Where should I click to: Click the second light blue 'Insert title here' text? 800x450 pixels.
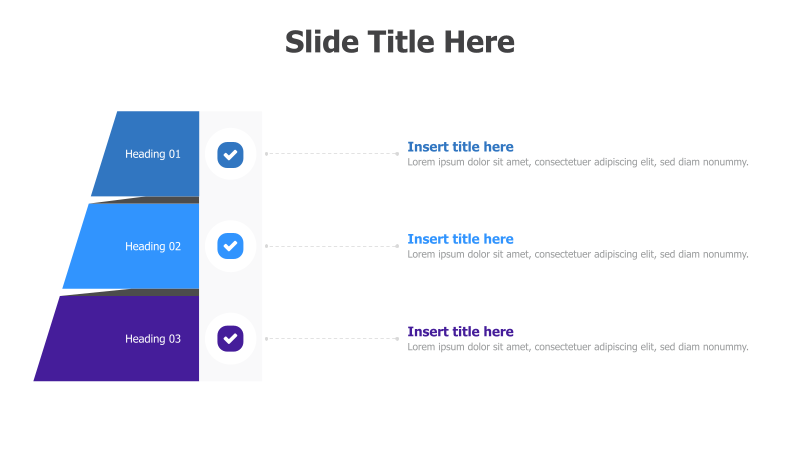click(460, 239)
